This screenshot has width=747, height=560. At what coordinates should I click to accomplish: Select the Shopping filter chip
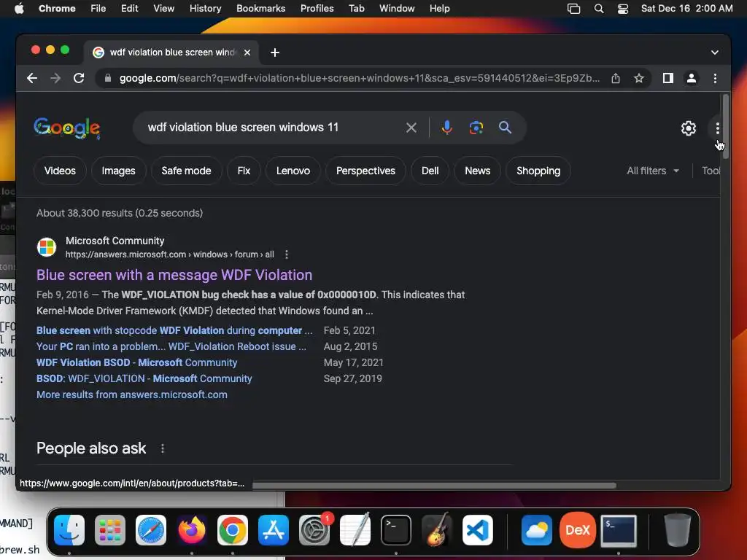pos(538,171)
